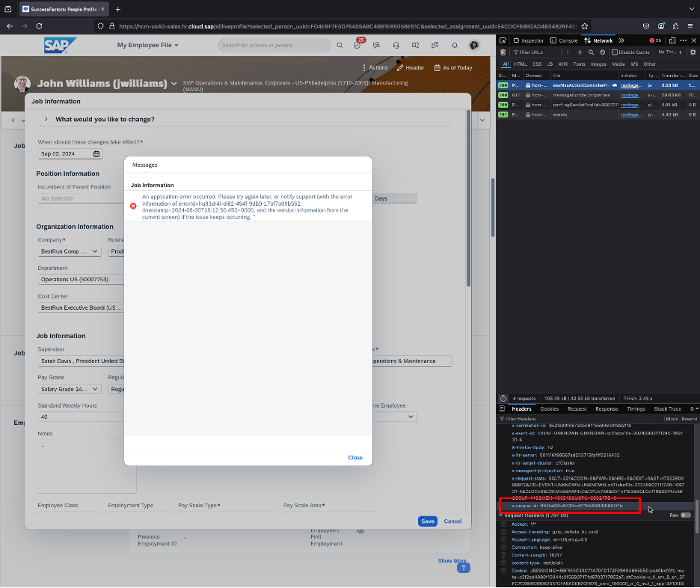Viewport: 700px width, 588px height.
Task: Open the user avatar menu in SAP header
Action: click(x=474, y=45)
